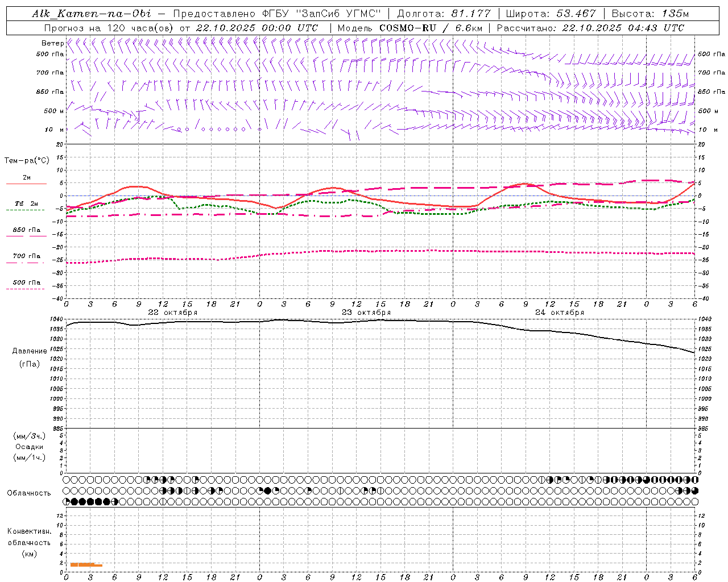Screen dimensions: 728x582
Task: Click the Давление panel label
Action: coord(30,351)
